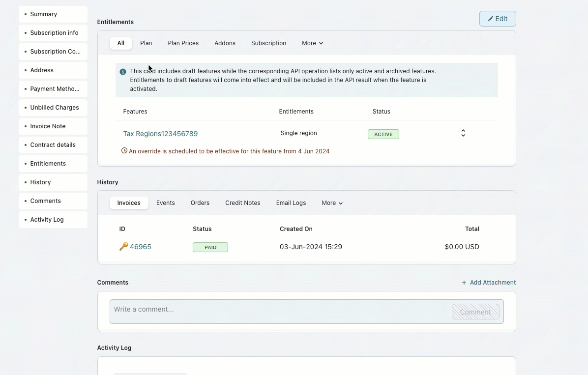Click the 03-Jun-2024 15:29 created date
588x375 pixels.
[x=311, y=247]
